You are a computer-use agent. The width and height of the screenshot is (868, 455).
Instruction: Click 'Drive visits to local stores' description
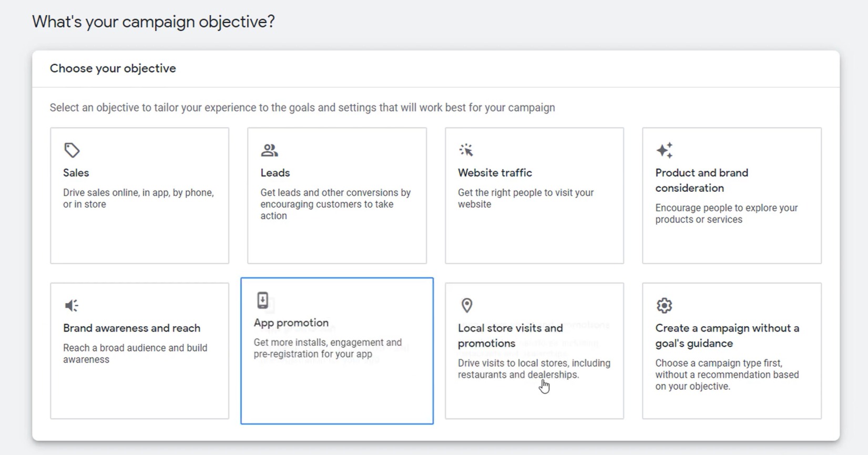click(534, 369)
